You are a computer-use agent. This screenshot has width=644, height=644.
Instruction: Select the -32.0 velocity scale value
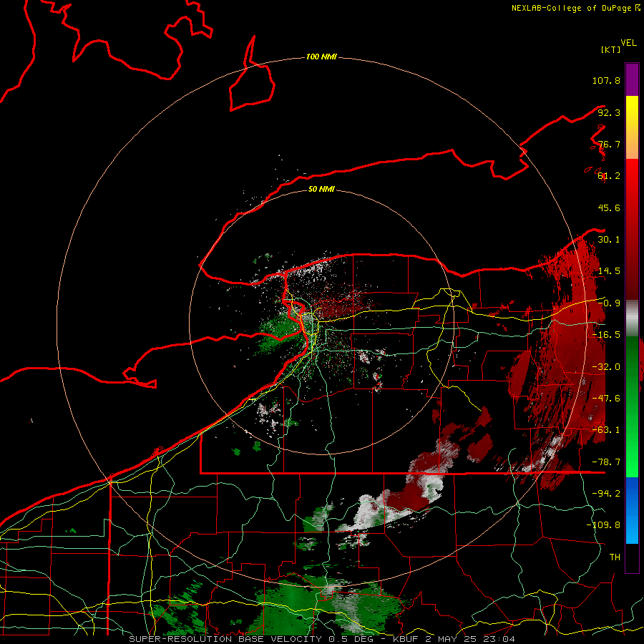coord(606,367)
